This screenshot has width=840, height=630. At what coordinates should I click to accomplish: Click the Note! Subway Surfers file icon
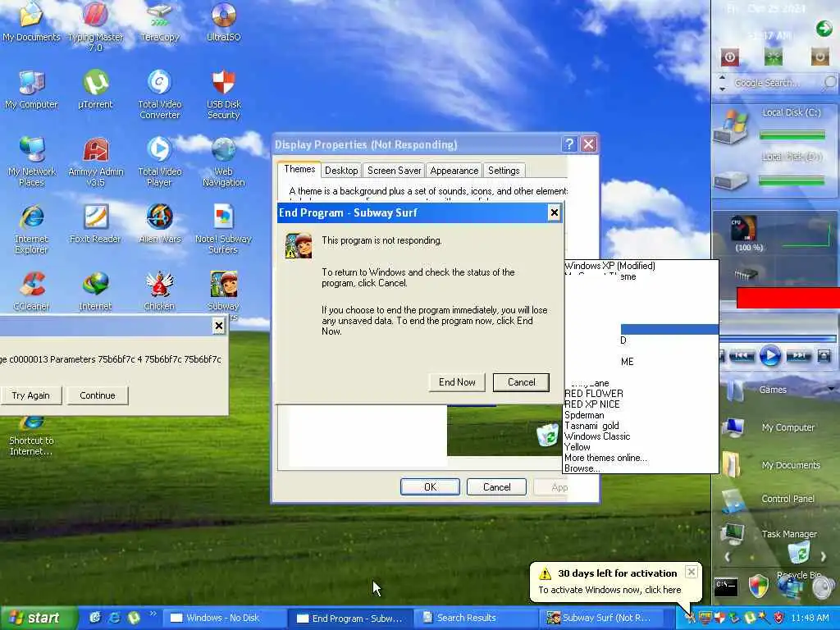coord(223,230)
